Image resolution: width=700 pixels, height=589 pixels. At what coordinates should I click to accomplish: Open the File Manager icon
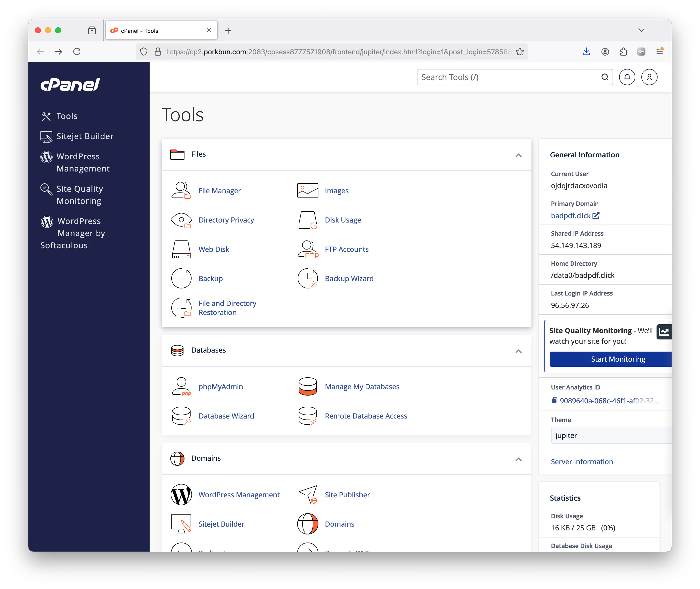(181, 190)
